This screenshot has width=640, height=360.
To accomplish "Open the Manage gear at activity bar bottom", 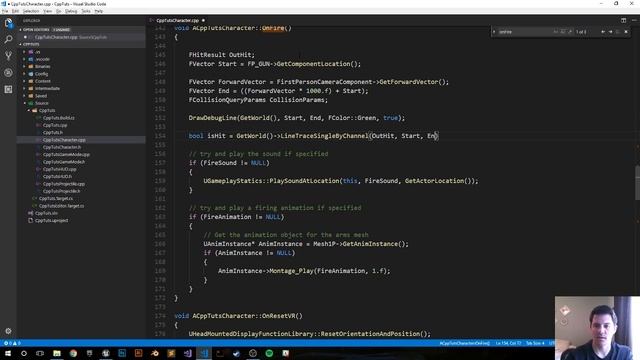I will point(8,331).
